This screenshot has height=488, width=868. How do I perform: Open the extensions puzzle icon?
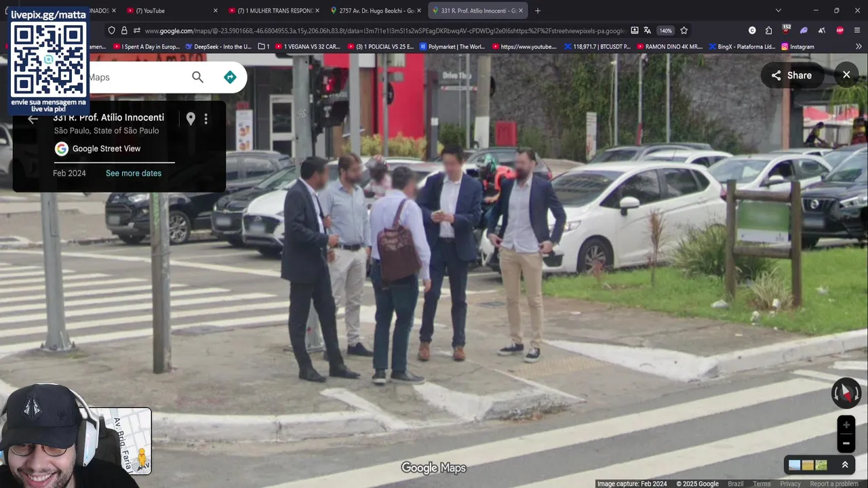point(768,30)
